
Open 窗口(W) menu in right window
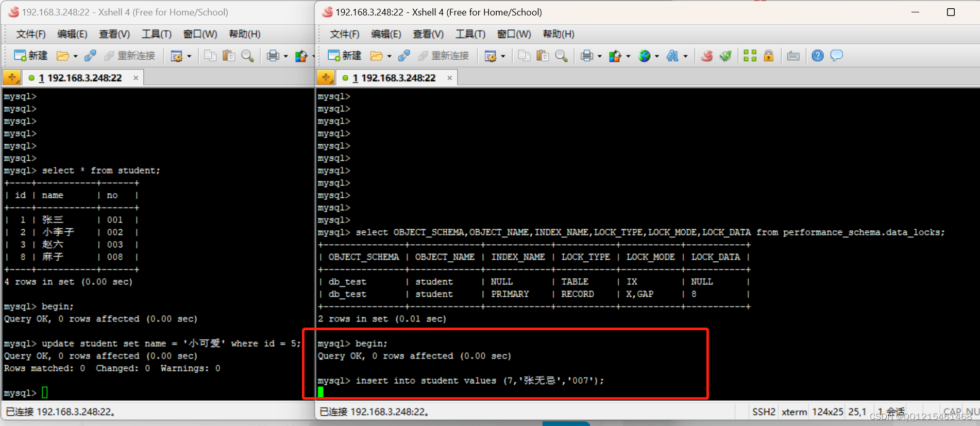click(x=514, y=34)
